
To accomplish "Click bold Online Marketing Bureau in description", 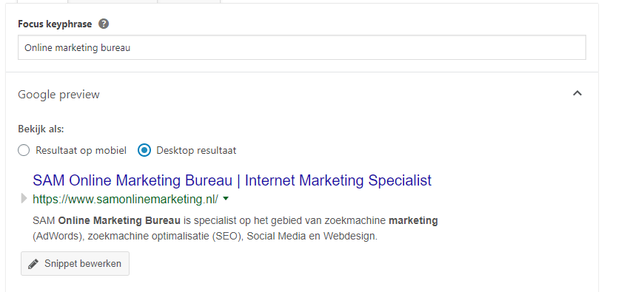I will click(x=119, y=220).
